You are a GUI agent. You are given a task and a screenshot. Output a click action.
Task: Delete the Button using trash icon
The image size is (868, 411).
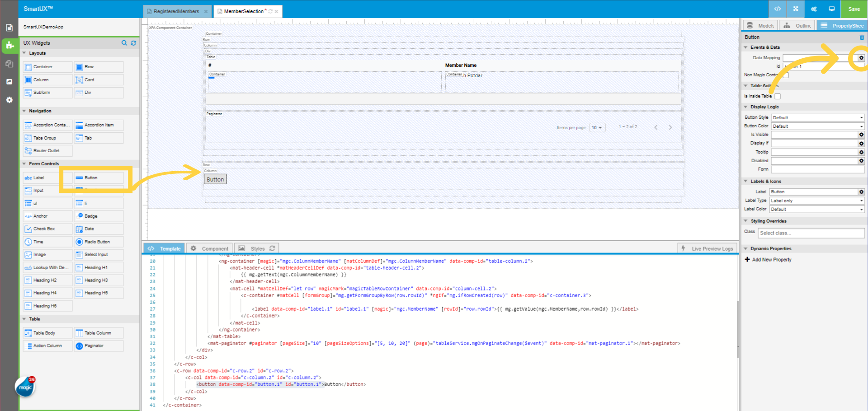pyautogui.click(x=862, y=37)
